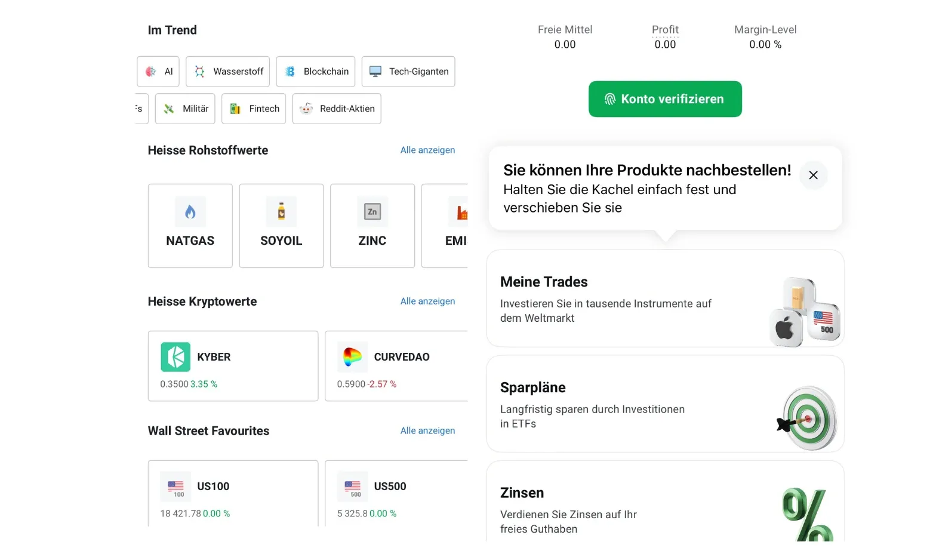Open the CURVEDAO crypto card
Viewport: 933px width, 560px height.
(396, 366)
